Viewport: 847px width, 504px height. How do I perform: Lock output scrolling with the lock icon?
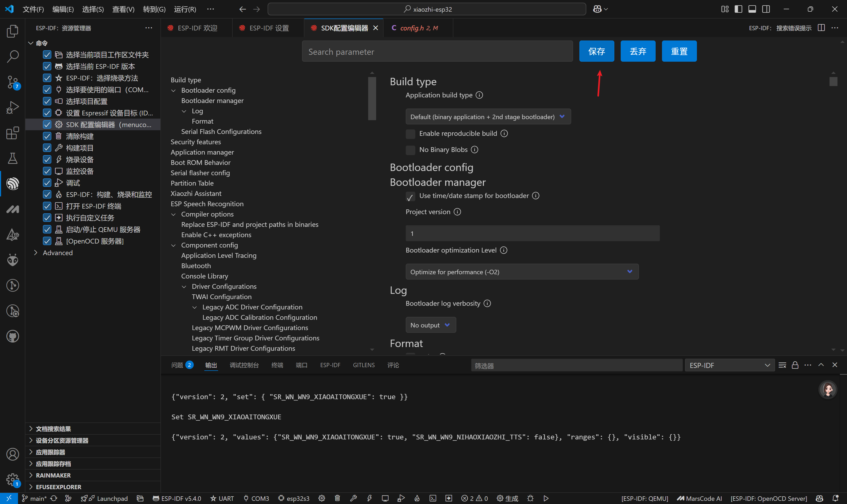(x=795, y=365)
